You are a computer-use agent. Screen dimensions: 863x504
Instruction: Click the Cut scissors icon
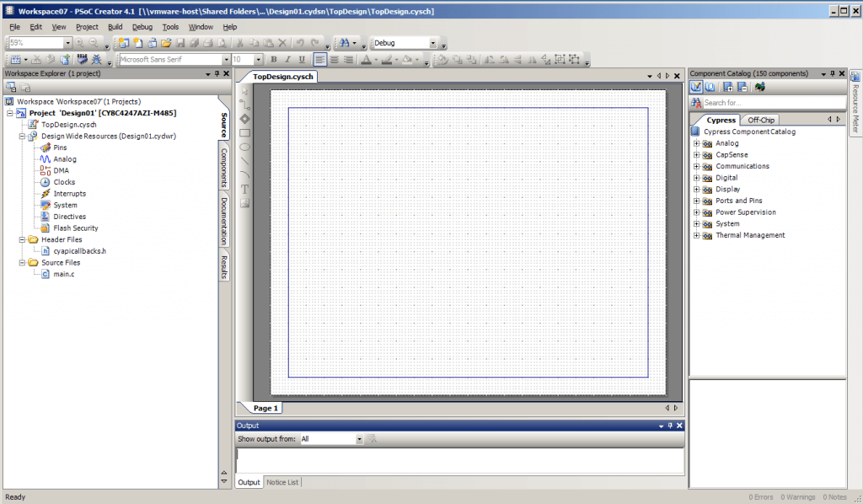tap(240, 43)
